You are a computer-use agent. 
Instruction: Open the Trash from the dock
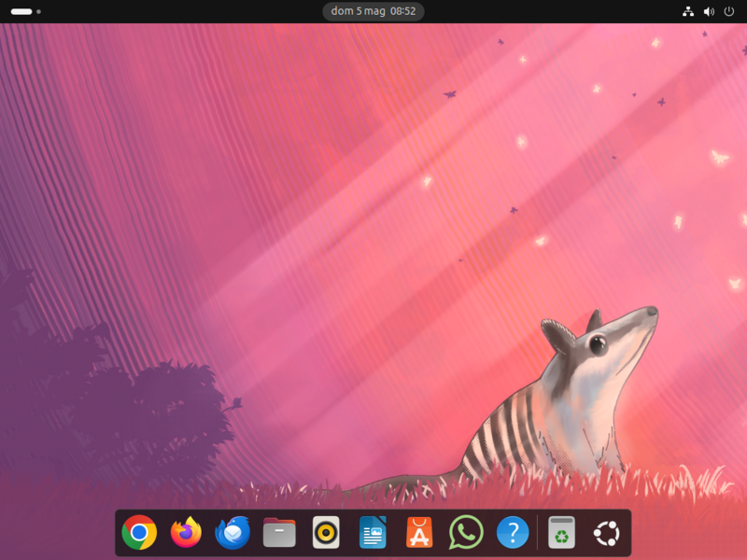tap(560, 533)
